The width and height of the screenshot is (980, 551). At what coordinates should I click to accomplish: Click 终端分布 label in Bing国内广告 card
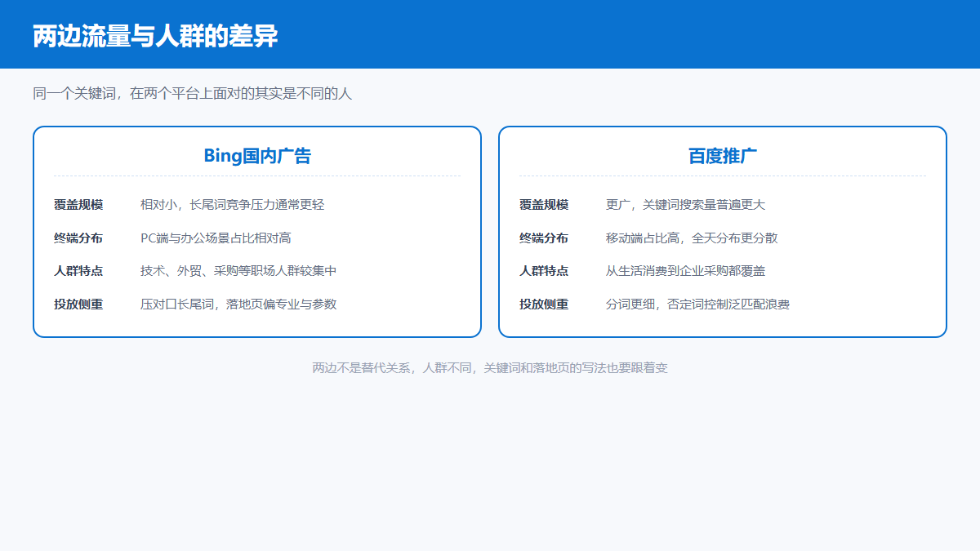78,238
